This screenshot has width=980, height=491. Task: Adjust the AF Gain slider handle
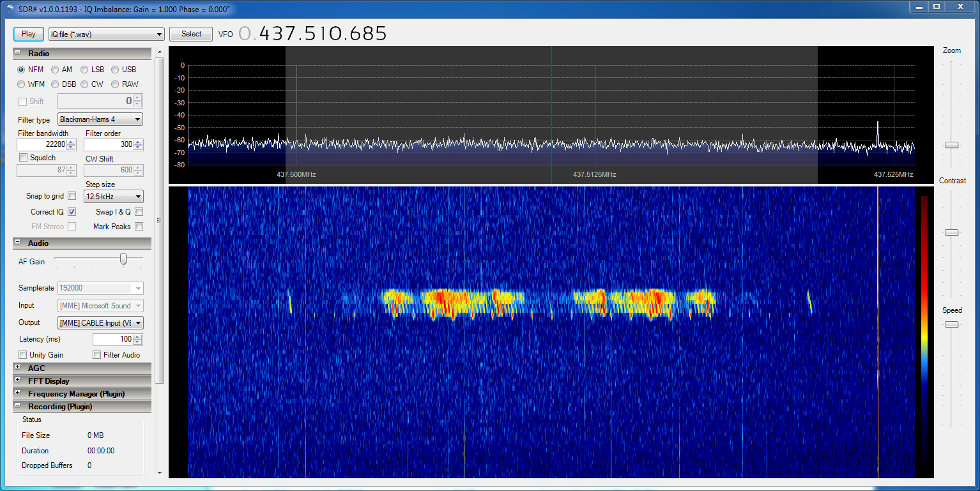click(123, 259)
